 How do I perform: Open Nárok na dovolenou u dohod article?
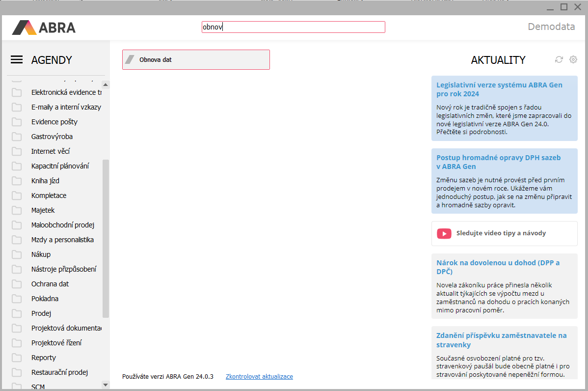tap(505, 286)
